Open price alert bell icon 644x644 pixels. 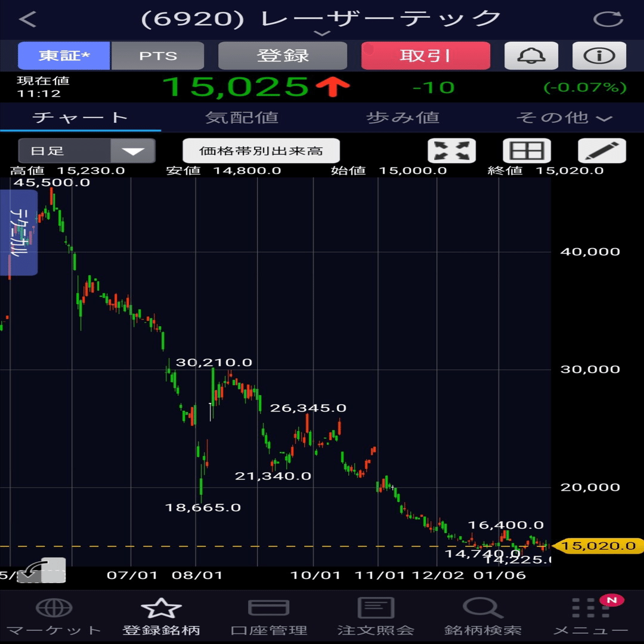pyautogui.click(x=531, y=55)
